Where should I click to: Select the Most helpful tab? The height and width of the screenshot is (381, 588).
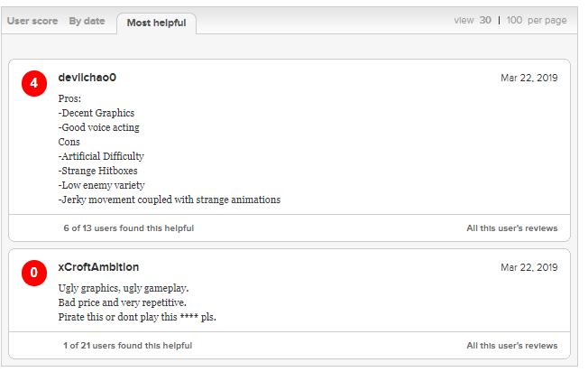(156, 23)
